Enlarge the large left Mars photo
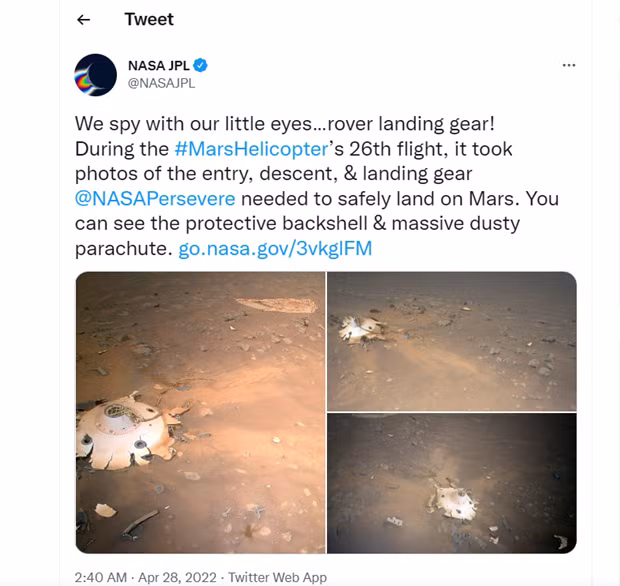Screen dimensions: 620x586 click(x=200, y=412)
